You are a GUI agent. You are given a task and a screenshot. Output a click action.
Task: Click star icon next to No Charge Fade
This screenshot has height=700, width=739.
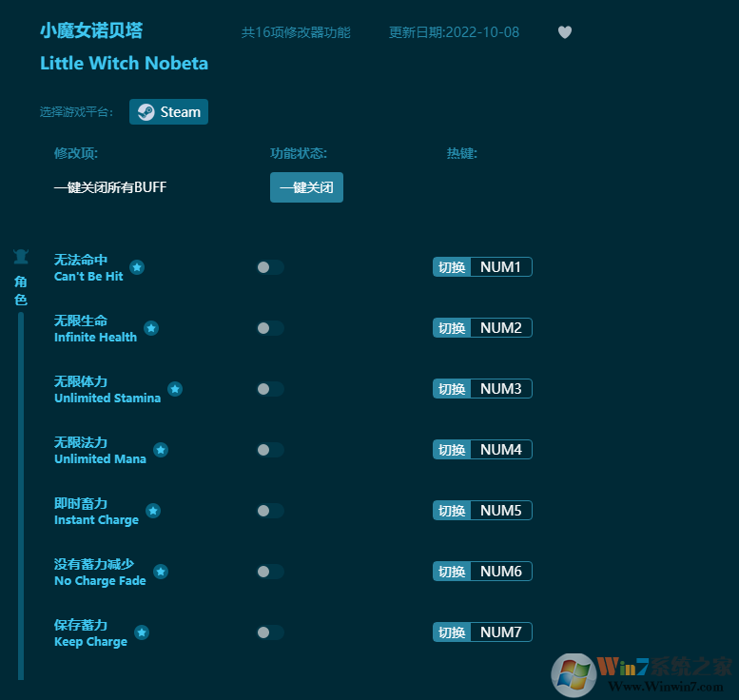[161, 572]
